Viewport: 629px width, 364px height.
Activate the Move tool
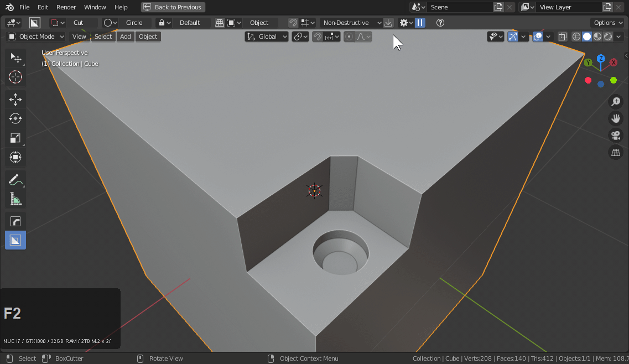click(15, 100)
